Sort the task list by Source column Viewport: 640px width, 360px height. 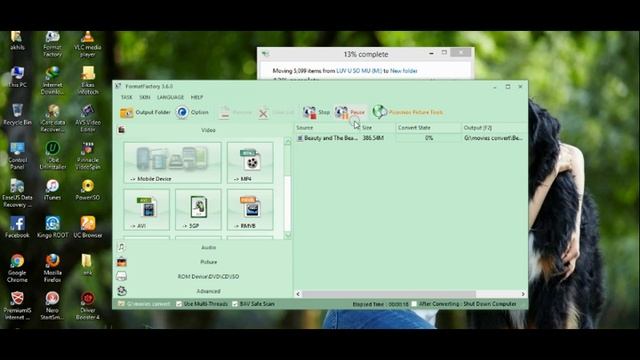click(x=327, y=128)
